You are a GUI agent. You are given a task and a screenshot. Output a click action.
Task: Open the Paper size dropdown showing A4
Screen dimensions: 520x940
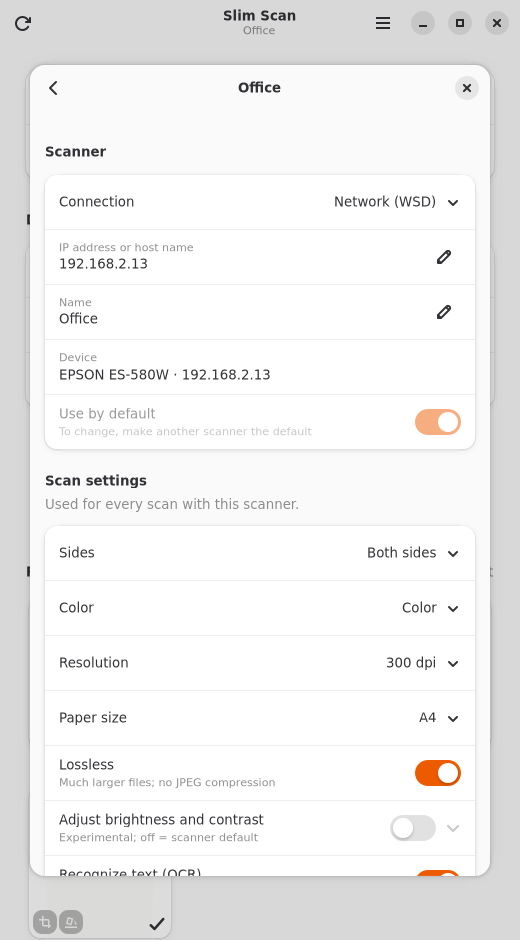[x=260, y=718]
